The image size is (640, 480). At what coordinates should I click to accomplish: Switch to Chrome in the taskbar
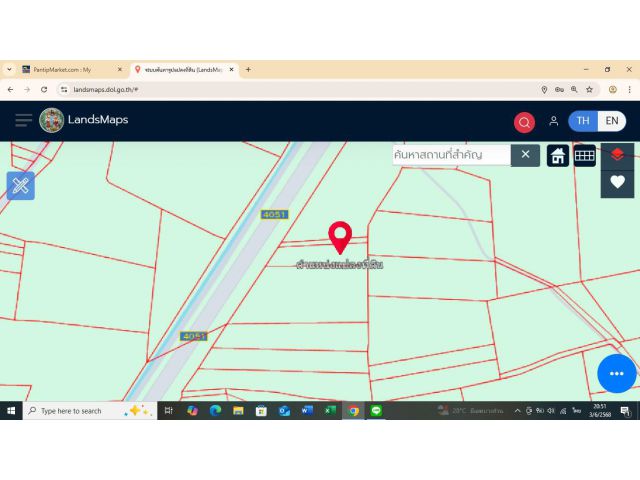353,411
